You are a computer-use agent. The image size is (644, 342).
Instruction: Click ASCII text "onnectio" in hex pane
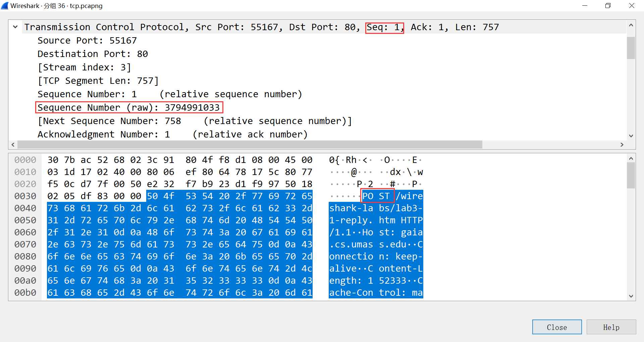pos(351,256)
